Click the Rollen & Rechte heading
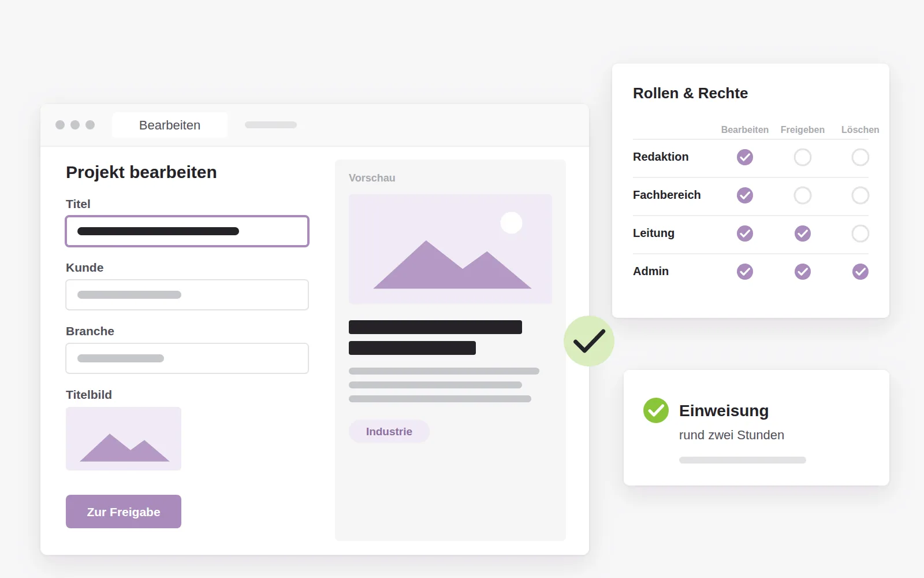 pos(691,93)
